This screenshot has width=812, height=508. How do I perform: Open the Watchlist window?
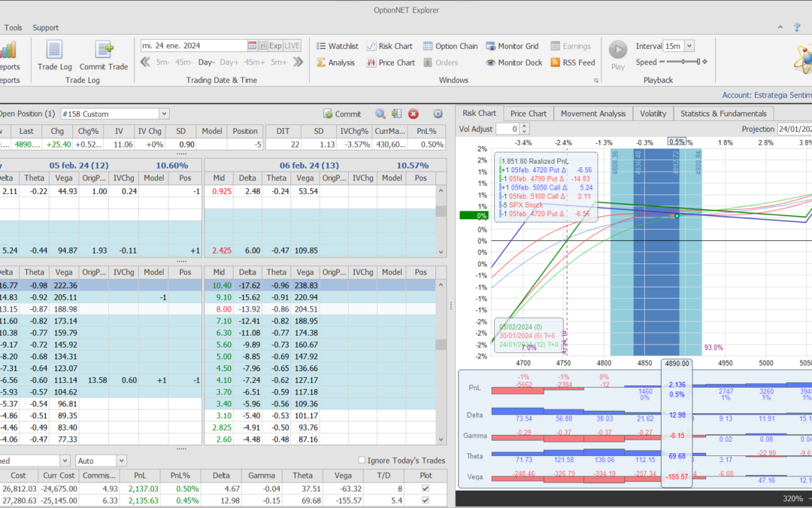336,46
